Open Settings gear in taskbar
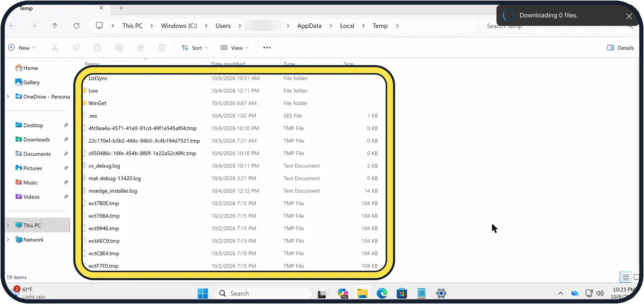 pyautogui.click(x=441, y=293)
